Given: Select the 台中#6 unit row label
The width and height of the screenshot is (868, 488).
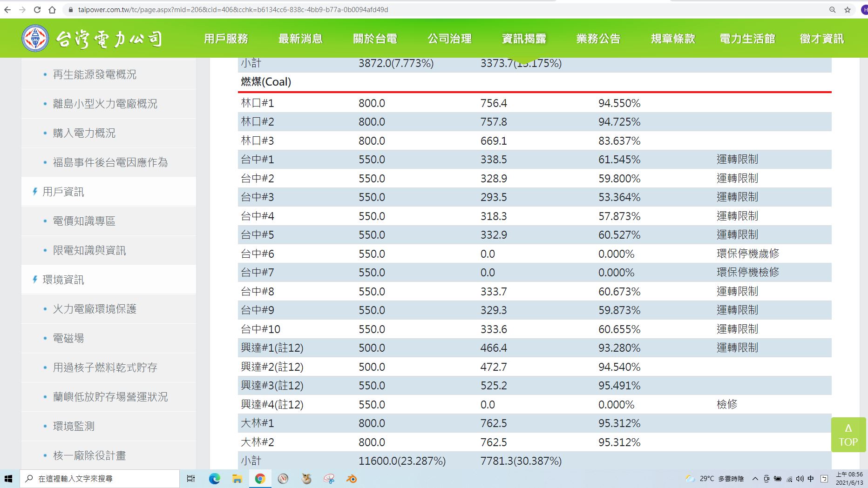Looking at the screenshot, I should point(258,254).
